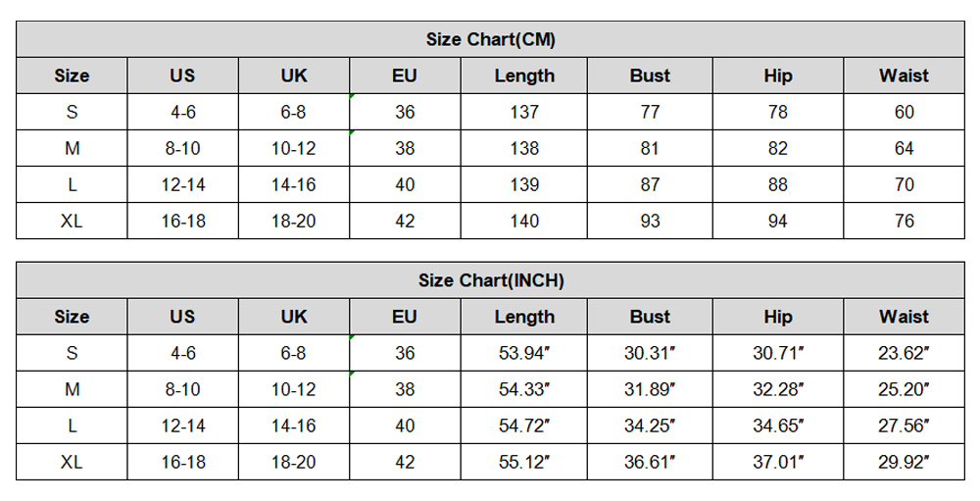The width and height of the screenshot is (980, 501).
Task: Select the Length header in CM chart
Action: (524, 75)
